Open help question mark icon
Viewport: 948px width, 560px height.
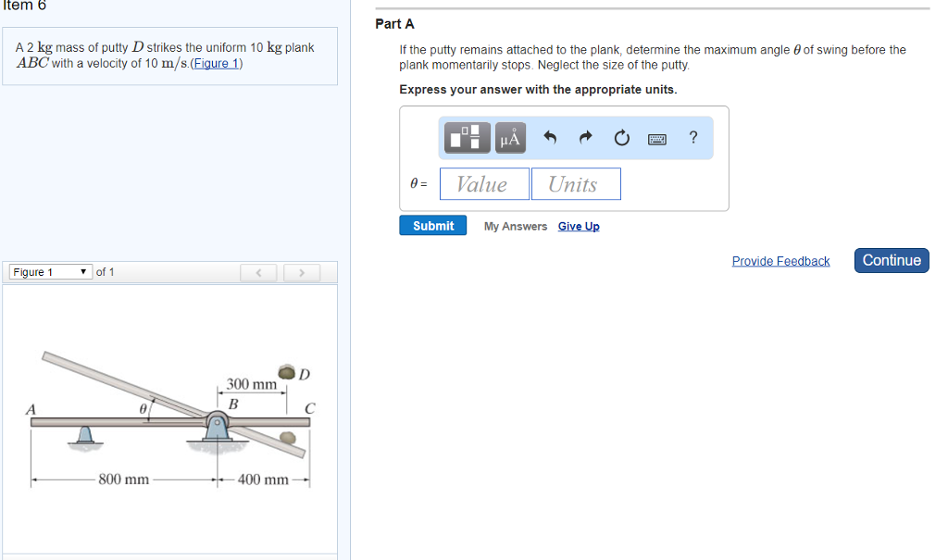[x=693, y=138]
